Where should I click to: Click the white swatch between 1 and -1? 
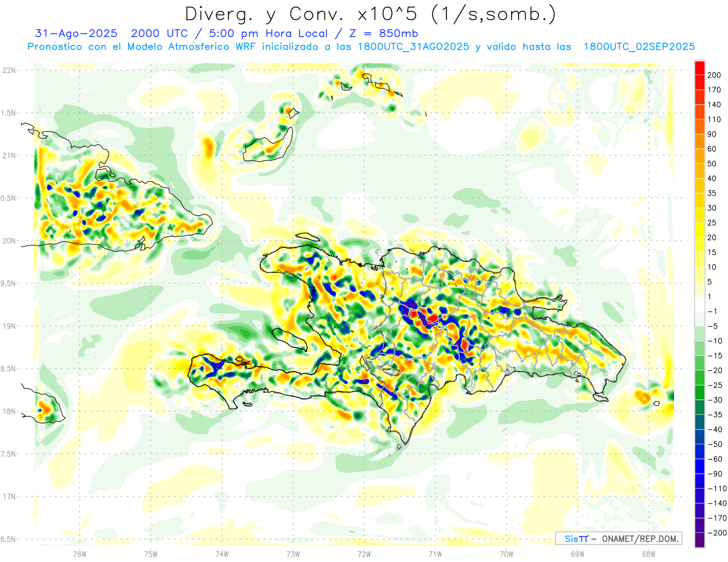point(699,304)
